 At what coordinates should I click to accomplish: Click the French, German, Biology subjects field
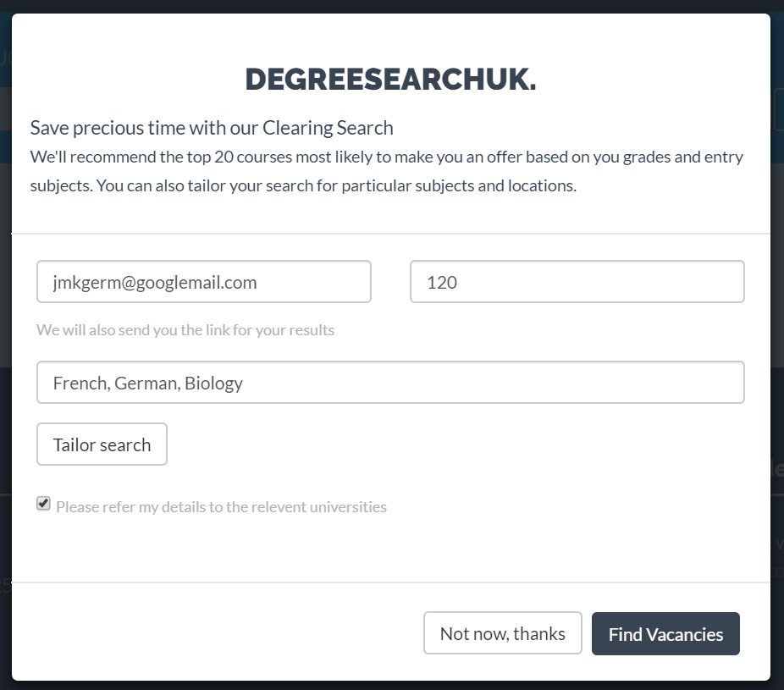click(x=390, y=383)
